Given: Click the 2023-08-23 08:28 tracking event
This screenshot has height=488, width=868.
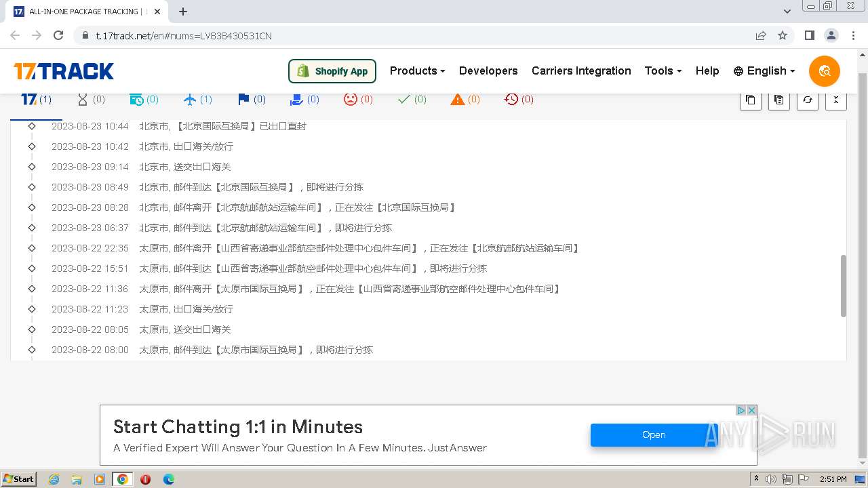Looking at the screenshot, I should click(x=254, y=207).
